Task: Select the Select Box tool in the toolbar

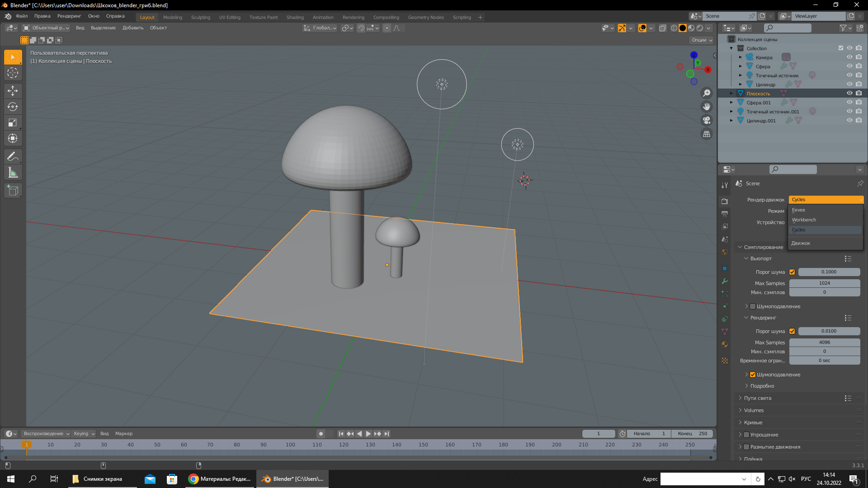Action: point(13,57)
